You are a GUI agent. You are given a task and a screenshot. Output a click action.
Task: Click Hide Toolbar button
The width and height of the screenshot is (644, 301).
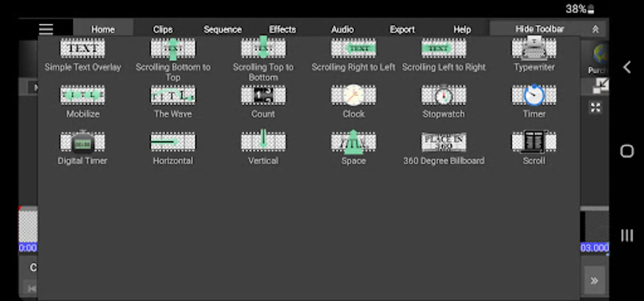pos(539,29)
